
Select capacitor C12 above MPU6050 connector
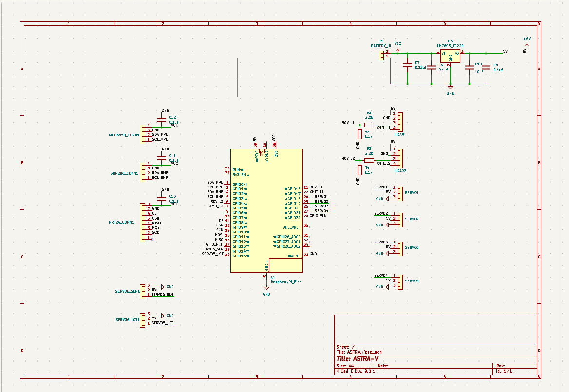click(161, 120)
